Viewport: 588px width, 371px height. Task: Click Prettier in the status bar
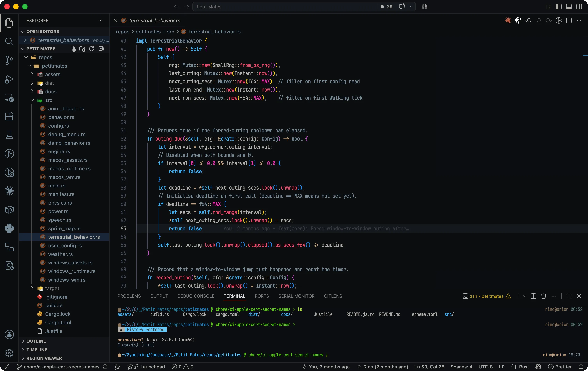click(x=560, y=367)
